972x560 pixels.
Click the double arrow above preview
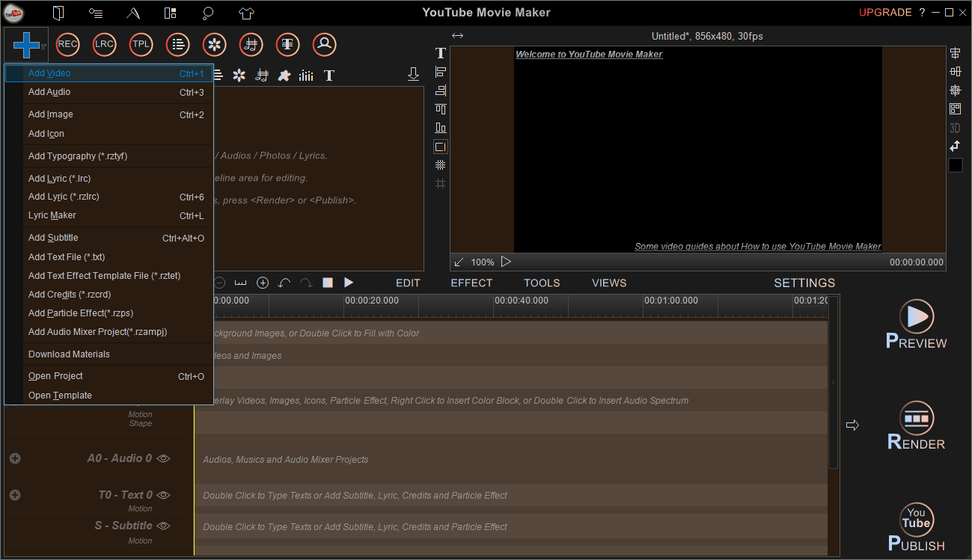[x=458, y=36]
